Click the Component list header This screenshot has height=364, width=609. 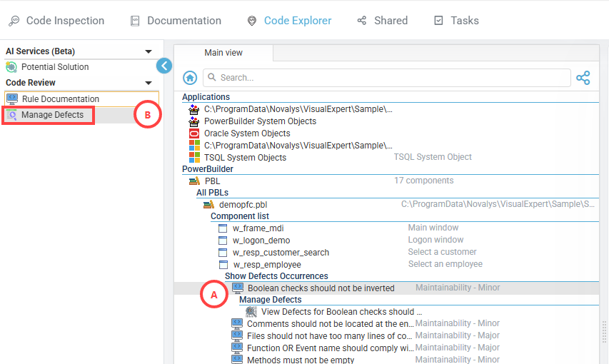pos(240,216)
